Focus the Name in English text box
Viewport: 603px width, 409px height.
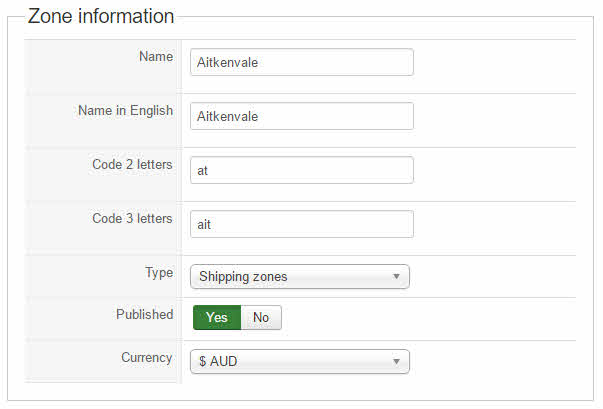tap(301, 116)
